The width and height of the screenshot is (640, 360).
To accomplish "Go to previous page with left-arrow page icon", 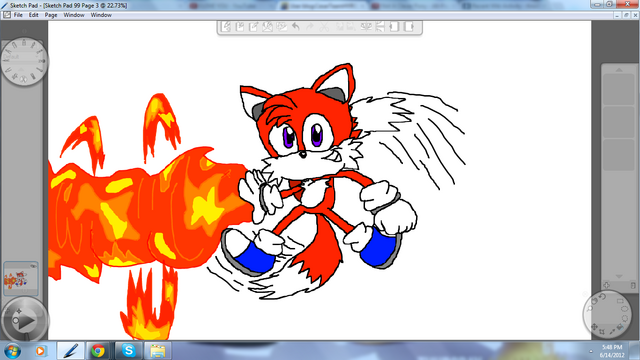I will (x=394, y=27).
